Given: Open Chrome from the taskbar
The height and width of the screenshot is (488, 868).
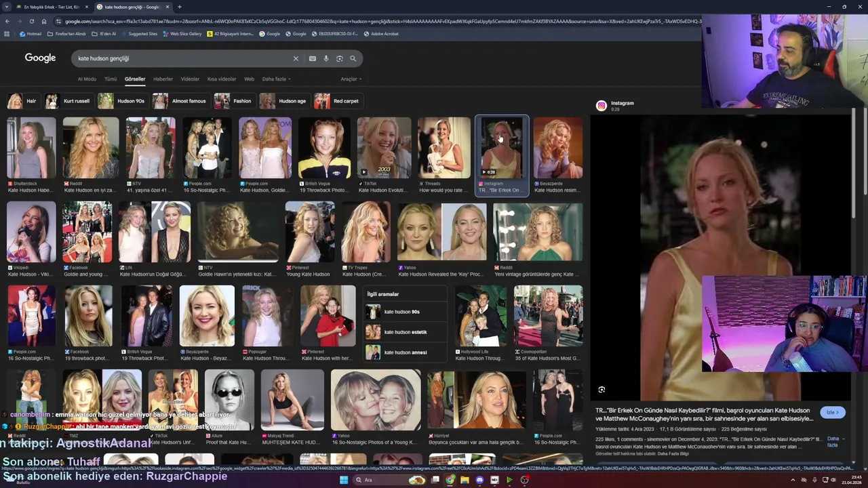Looking at the screenshot, I should click(x=450, y=480).
